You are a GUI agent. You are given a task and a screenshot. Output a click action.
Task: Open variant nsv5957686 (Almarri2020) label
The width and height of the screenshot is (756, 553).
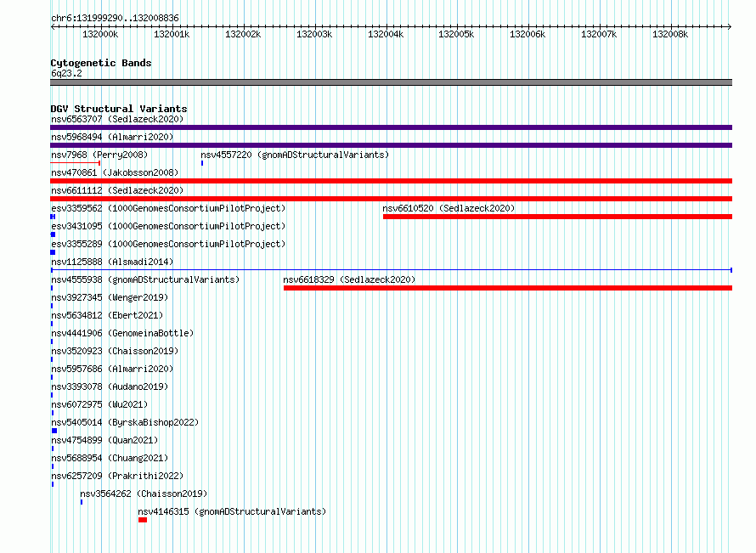112,369
